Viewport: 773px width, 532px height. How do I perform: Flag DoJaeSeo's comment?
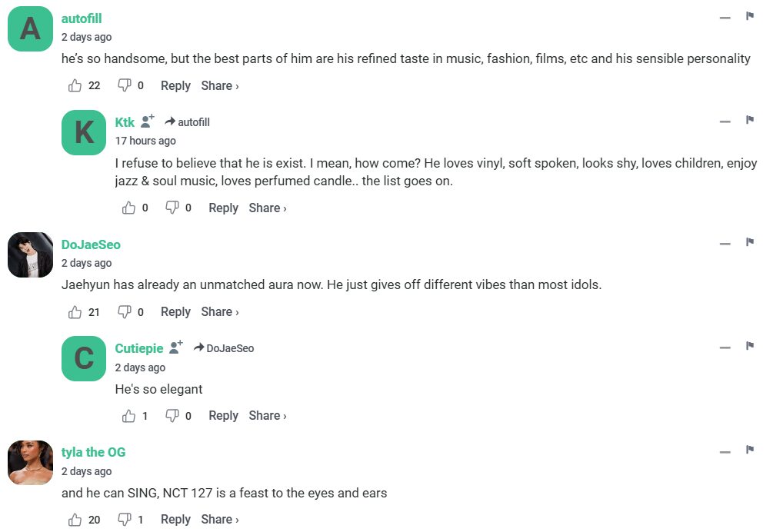(x=749, y=242)
